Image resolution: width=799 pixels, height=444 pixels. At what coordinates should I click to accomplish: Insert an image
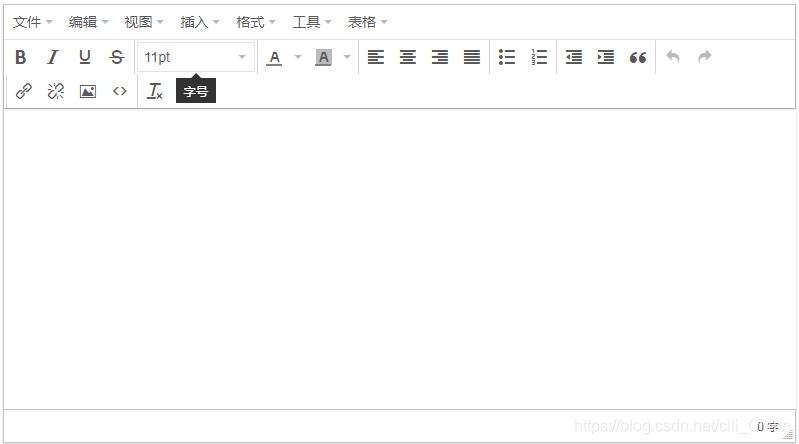click(x=88, y=91)
